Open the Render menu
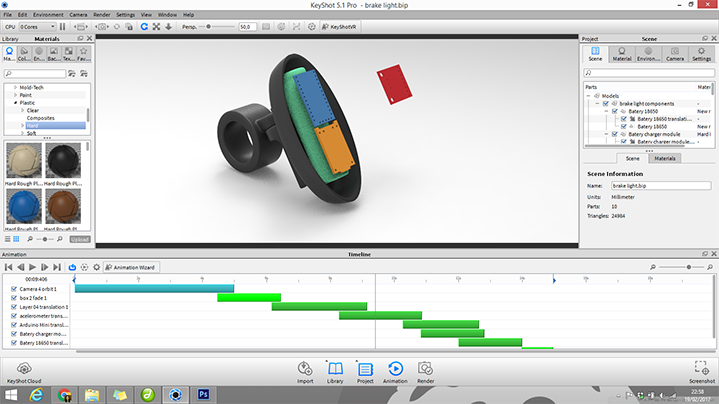This screenshot has height=404, width=719. point(101,15)
